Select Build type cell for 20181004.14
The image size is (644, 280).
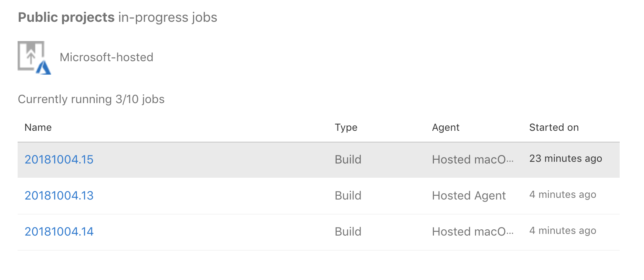(348, 232)
